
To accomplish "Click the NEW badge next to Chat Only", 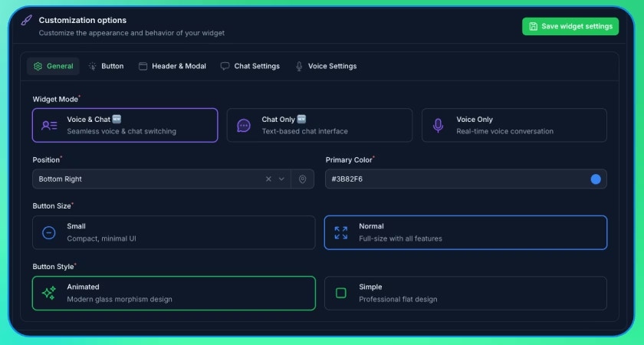I will (x=301, y=119).
